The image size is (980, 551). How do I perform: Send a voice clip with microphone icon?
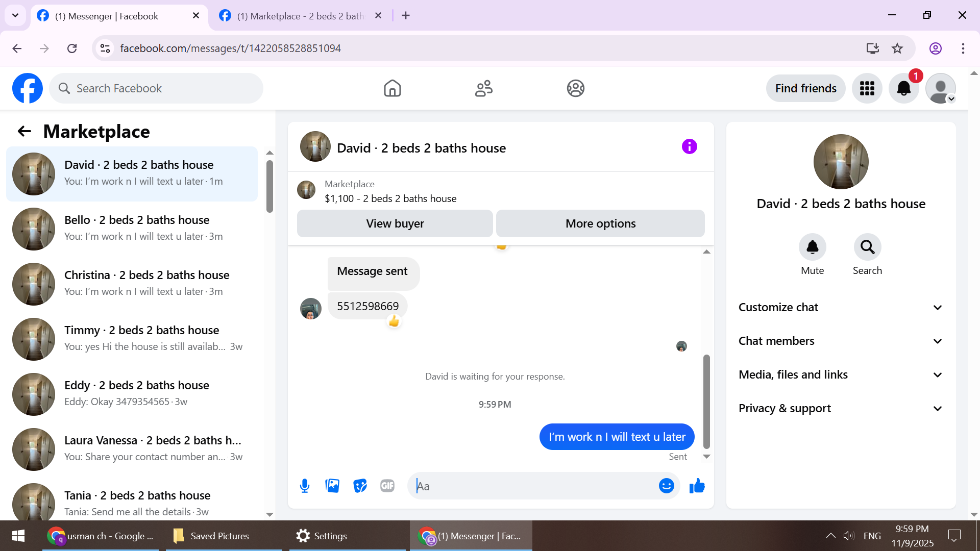305,486
